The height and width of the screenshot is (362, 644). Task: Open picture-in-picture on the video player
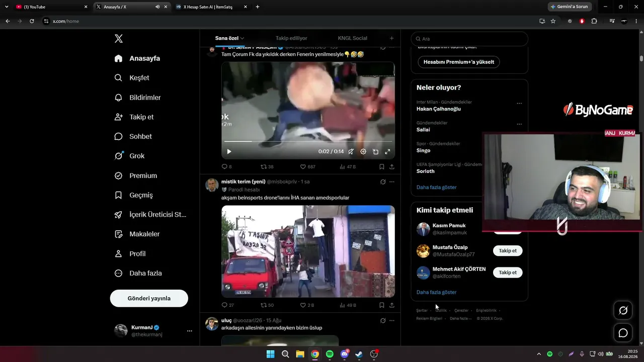tap(375, 151)
